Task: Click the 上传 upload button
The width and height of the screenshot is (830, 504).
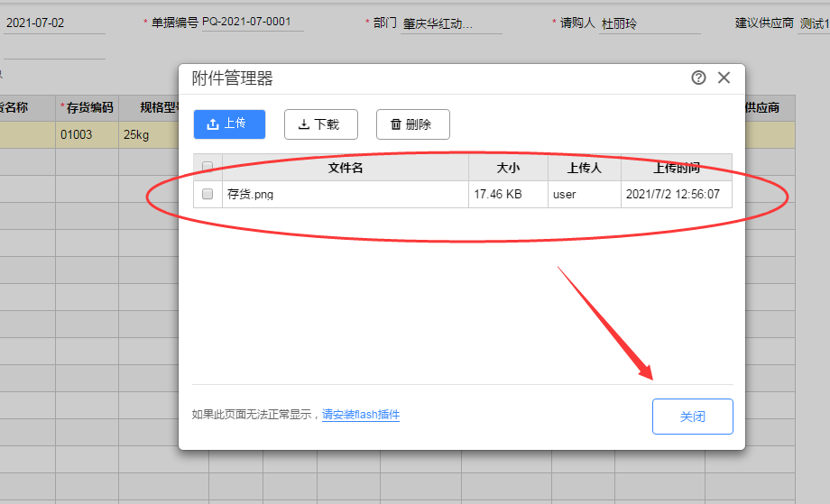Action: point(229,124)
